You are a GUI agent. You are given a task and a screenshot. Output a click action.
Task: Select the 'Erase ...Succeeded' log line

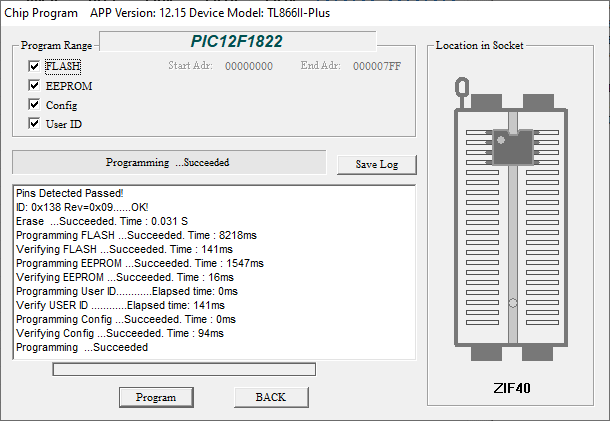point(102,221)
